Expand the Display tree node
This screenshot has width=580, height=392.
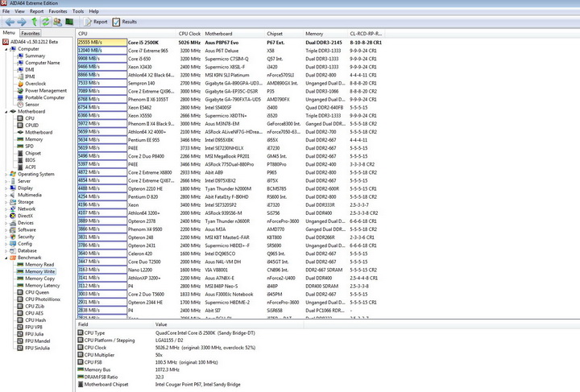pos(6,188)
